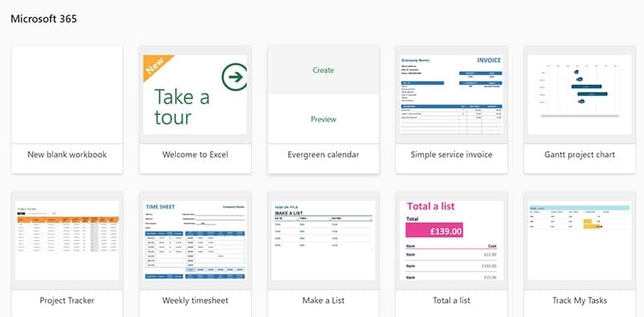
Task: Click the 'Simple service invoice' label
Action: (452, 154)
